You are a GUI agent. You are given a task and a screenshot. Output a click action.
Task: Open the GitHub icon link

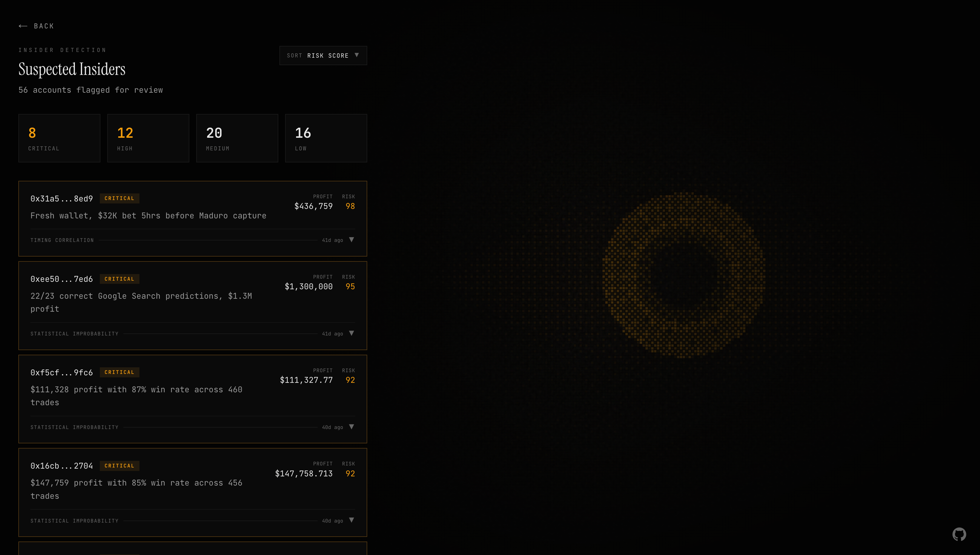click(x=959, y=534)
